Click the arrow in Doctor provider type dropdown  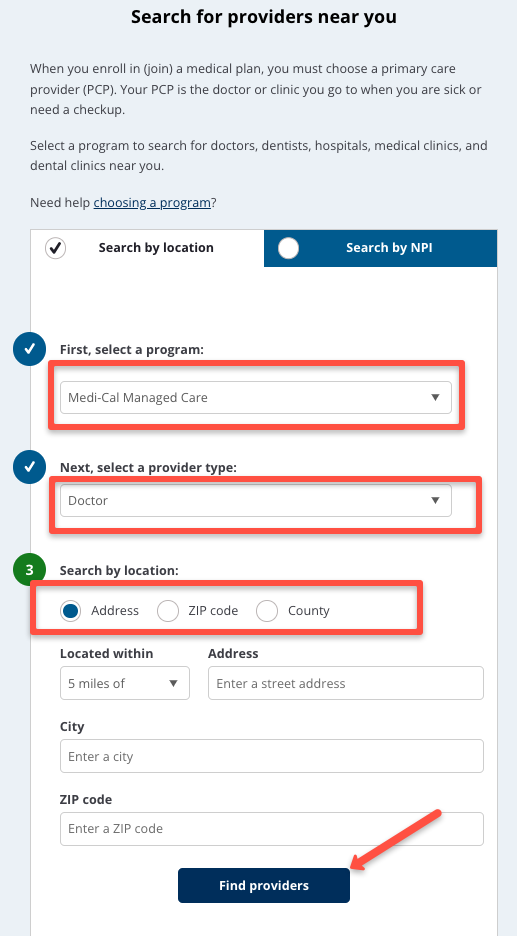tap(435, 500)
